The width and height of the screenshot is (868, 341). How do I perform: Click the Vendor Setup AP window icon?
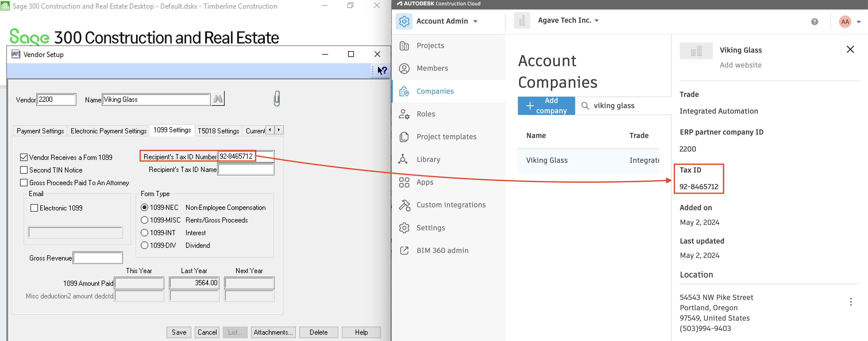pyautogui.click(x=16, y=54)
